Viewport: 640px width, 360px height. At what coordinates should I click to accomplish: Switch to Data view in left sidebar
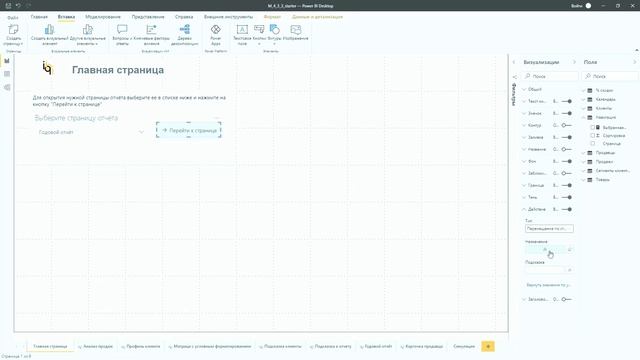click(7, 74)
